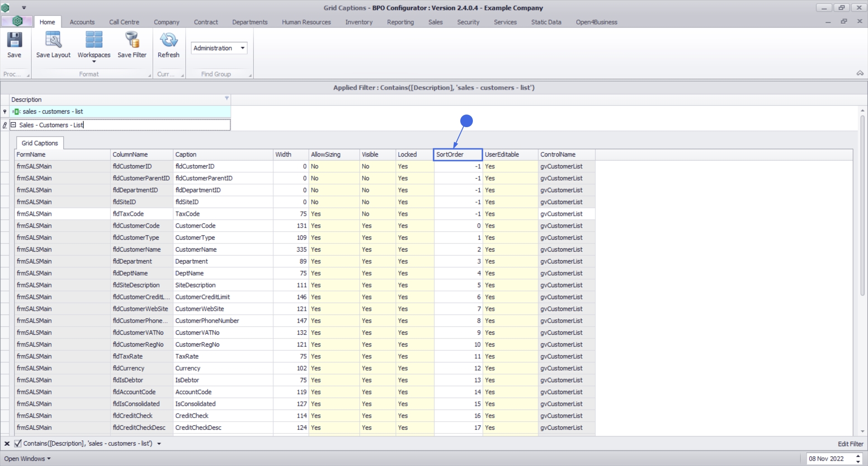The height and width of the screenshot is (466, 868).
Task: Click the Save Filter icon
Action: pos(132,40)
